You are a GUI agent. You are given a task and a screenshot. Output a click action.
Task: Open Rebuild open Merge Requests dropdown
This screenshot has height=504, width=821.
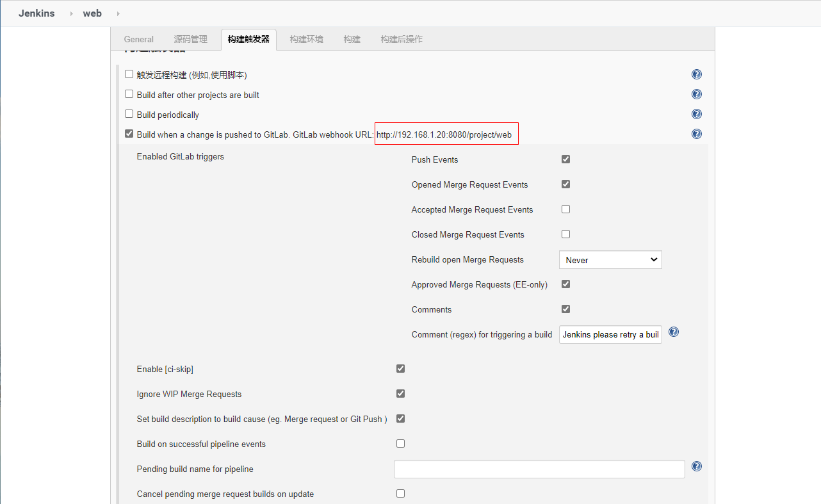click(x=610, y=259)
